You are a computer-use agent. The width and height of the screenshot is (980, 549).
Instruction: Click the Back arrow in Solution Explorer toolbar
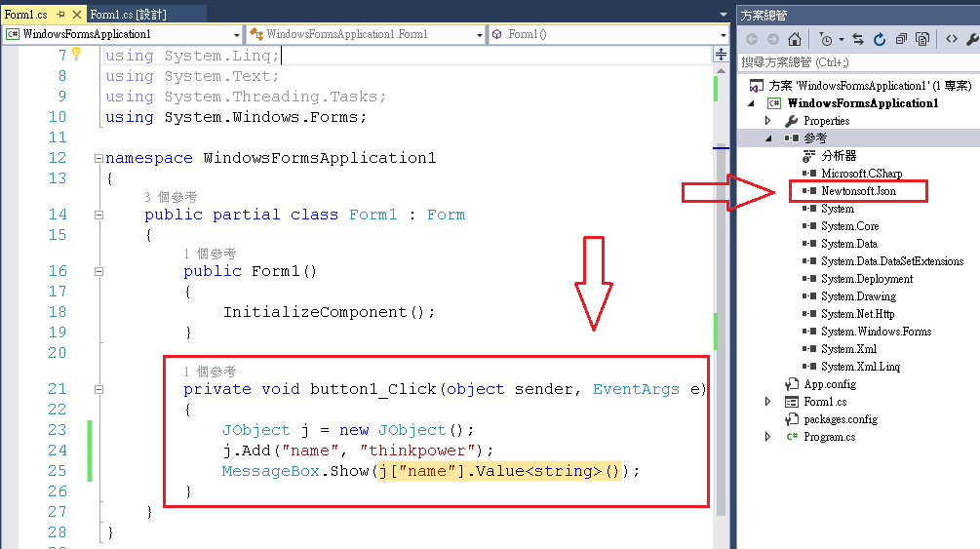pyautogui.click(x=752, y=39)
